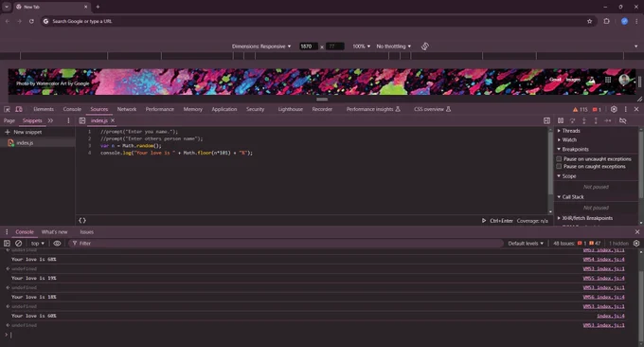Viewport: 644px width, 347px height.
Task: Show more navigator tabs via double chevron
Action: (x=50, y=120)
